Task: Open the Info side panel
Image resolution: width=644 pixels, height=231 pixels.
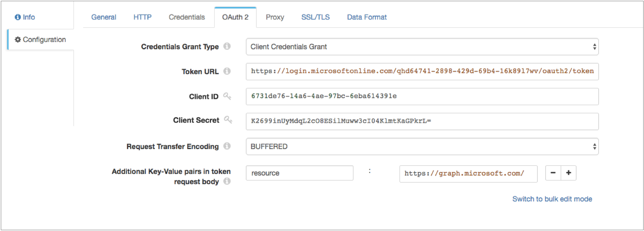Action: (25, 17)
